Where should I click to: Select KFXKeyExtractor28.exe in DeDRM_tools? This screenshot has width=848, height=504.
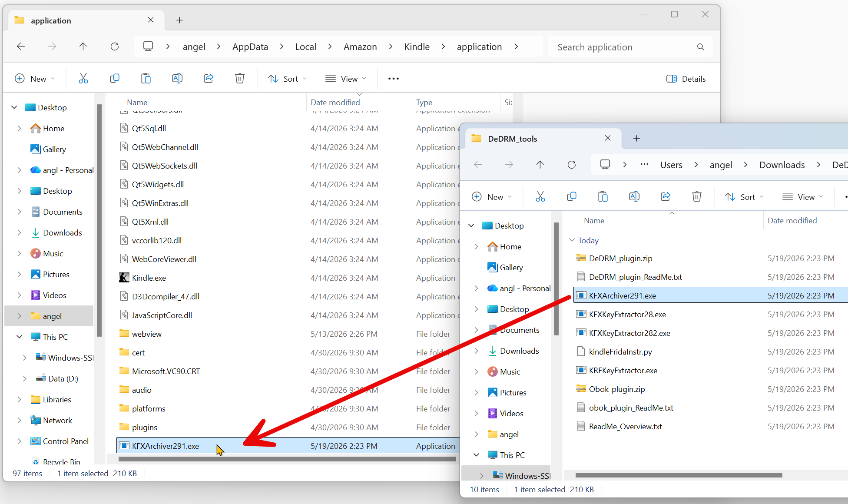pyautogui.click(x=627, y=314)
